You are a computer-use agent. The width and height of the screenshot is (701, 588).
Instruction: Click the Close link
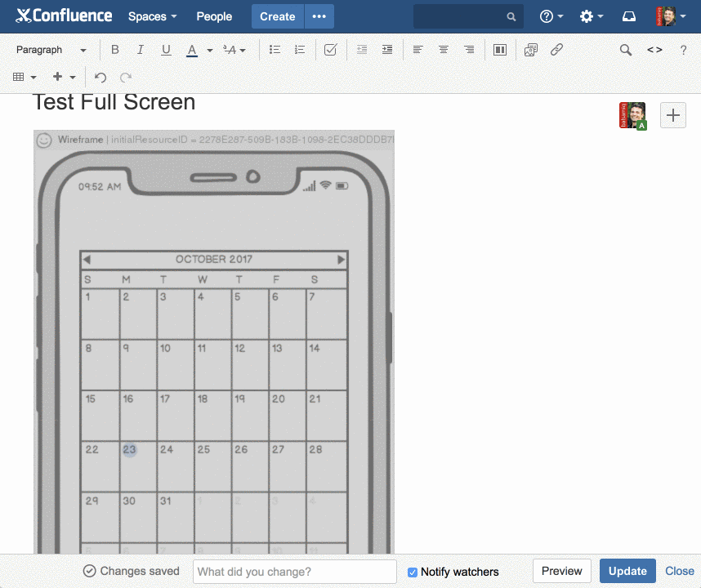pyautogui.click(x=680, y=571)
